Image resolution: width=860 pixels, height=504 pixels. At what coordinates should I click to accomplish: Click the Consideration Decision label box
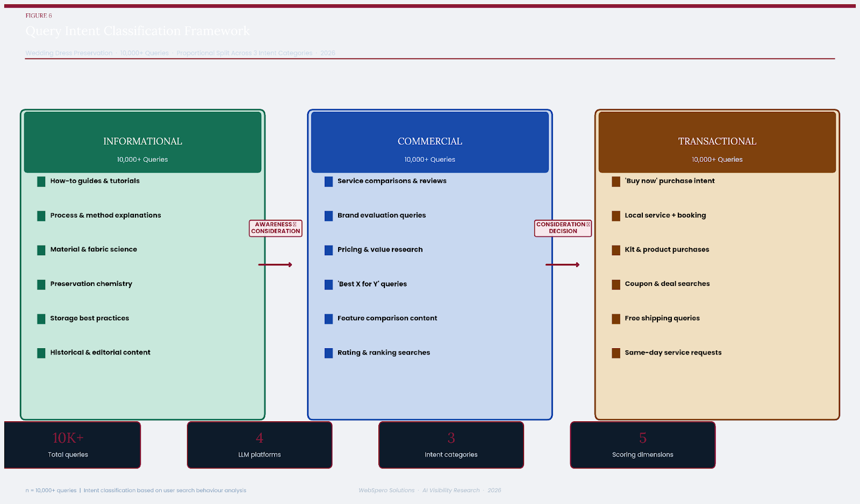click(x=563, y=228)
